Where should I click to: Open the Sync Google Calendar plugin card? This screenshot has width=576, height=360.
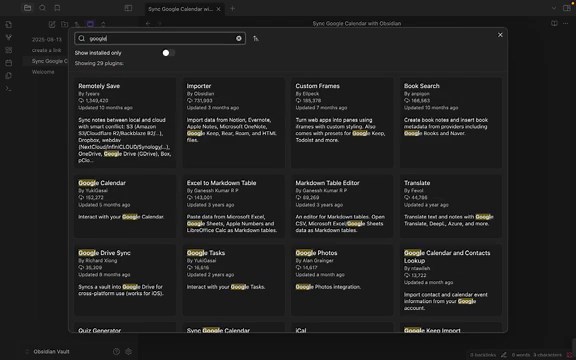click(x=234, y=328)
